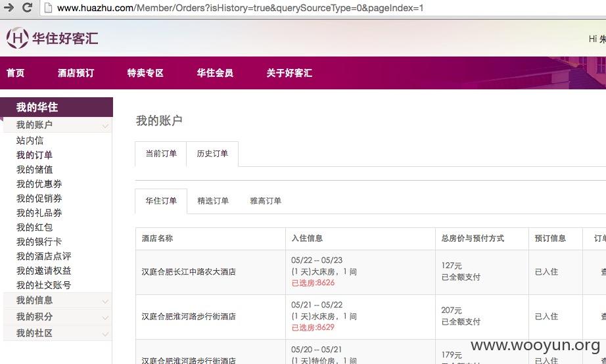Open 我的订单 in the sidebar
The height and width of the screenshot is (364, 606).
[x=34, y=155]
